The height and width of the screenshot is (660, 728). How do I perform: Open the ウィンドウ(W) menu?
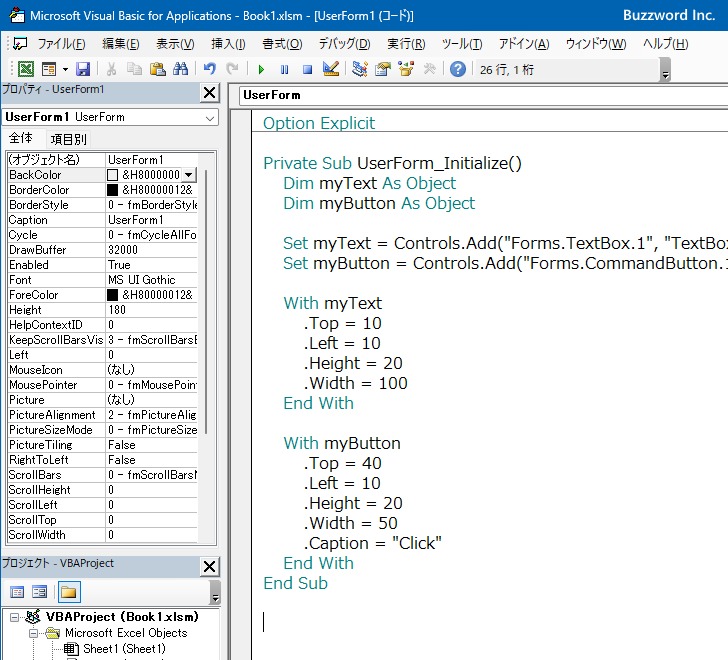tap(596, 44)
